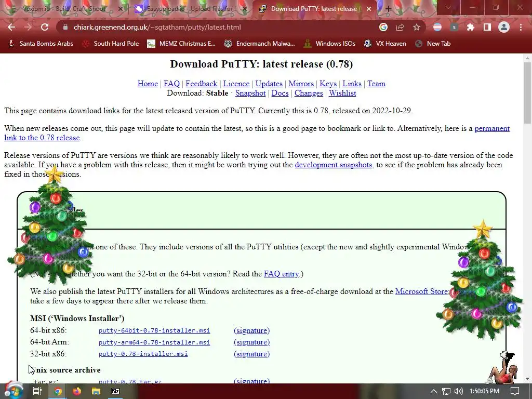Image resolution: width=532 pixels, height=399 pixels.
Task: Follow the Home link
Action: click(148, 84)
